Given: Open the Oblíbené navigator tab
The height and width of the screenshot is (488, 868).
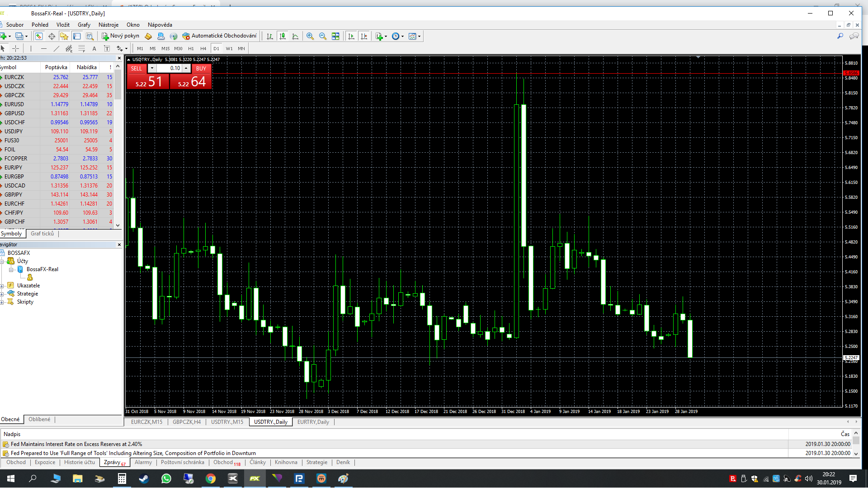Looking at the screenshot, I should (x=39, y=419).
